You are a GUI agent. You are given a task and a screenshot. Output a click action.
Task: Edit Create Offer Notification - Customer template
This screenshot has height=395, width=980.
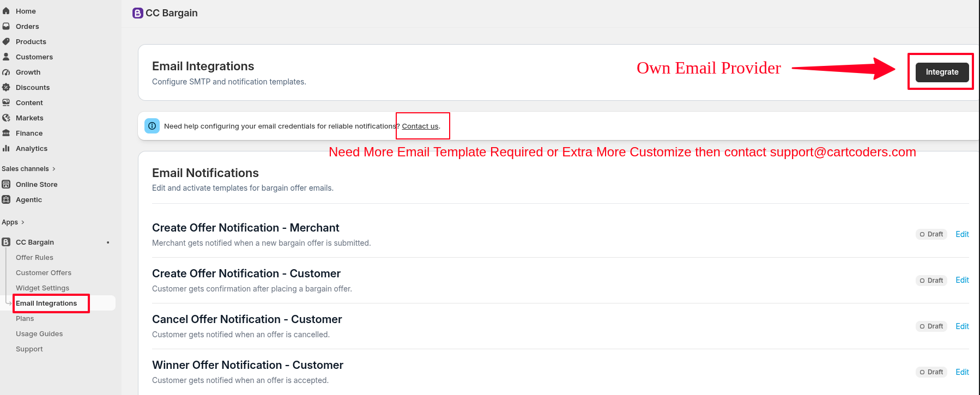pyautogui.click(x=962, y=280)
